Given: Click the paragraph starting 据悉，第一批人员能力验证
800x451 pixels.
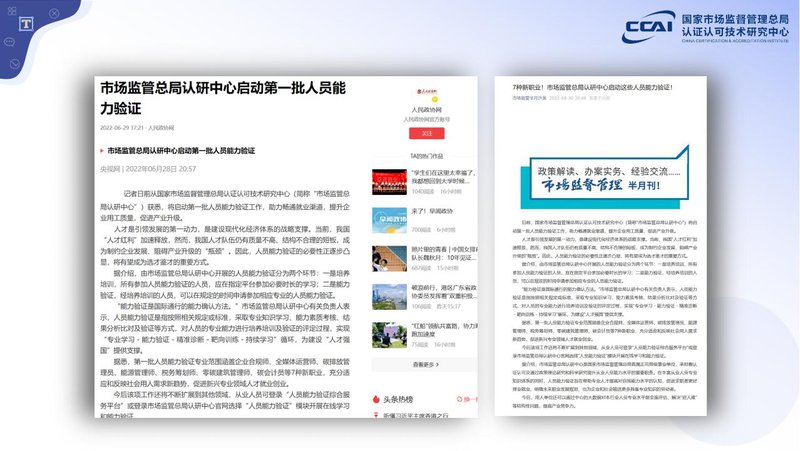Looking at the screenshot, I should pyautogui.click(x=225, y=372).
